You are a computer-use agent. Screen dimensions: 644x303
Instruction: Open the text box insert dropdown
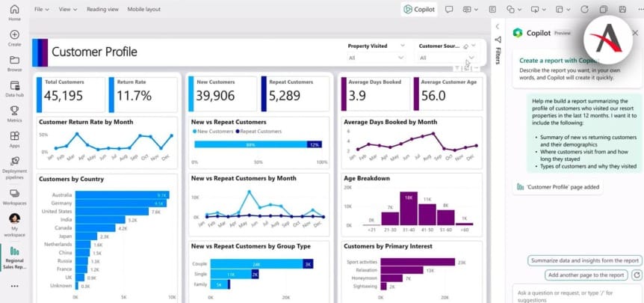[470, 10]
